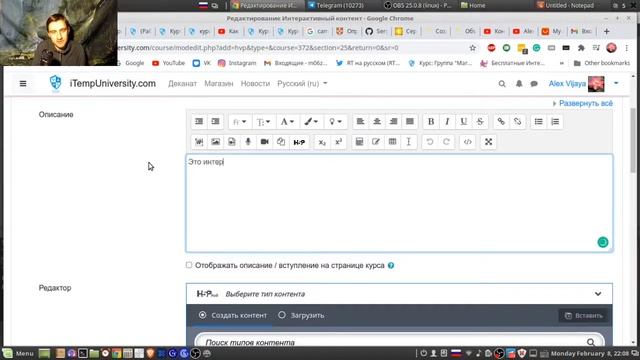Image resolution: width=640 pixels, height=360 pixels.
Task: Create a bulleted list
Action: pyautogui.click(x=539, y=122)
